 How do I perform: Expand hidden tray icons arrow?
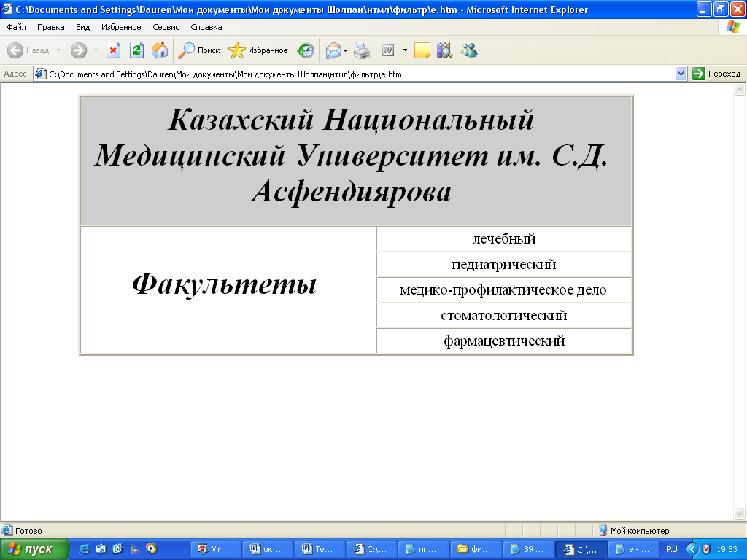point(693,550)
